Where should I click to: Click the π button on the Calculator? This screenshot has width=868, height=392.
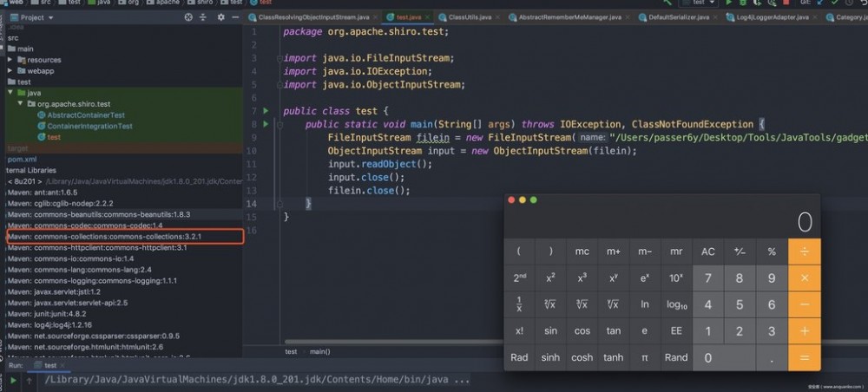pos(645,357)
